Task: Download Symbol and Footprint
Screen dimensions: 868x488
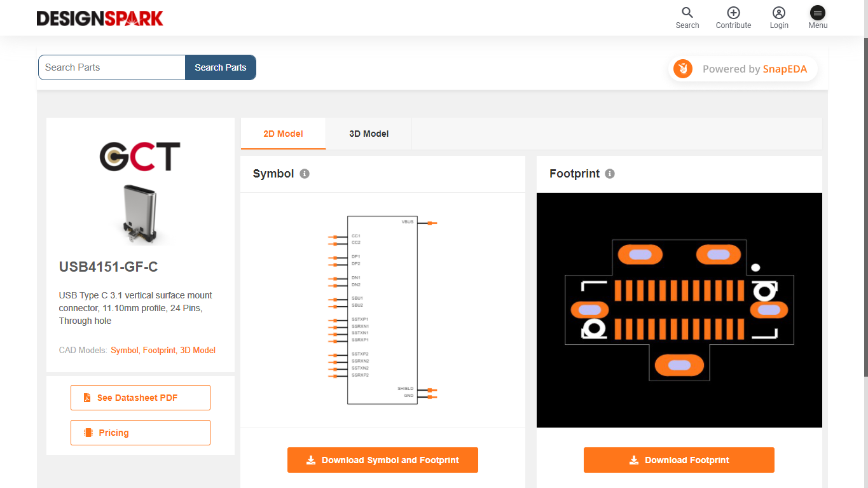Action: (383, 460)
